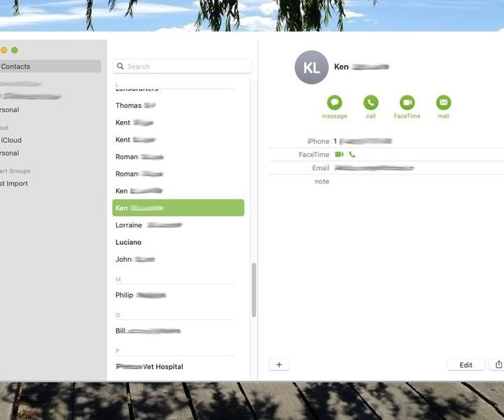
Task: Click the green mail envelope icon
Action: pyautogui.click(x=443, y=103)
